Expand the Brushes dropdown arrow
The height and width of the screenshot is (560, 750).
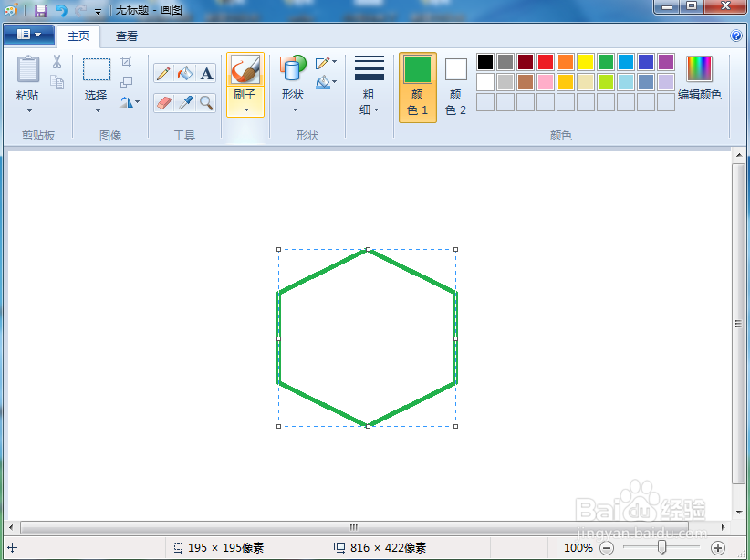pos(246,110)
